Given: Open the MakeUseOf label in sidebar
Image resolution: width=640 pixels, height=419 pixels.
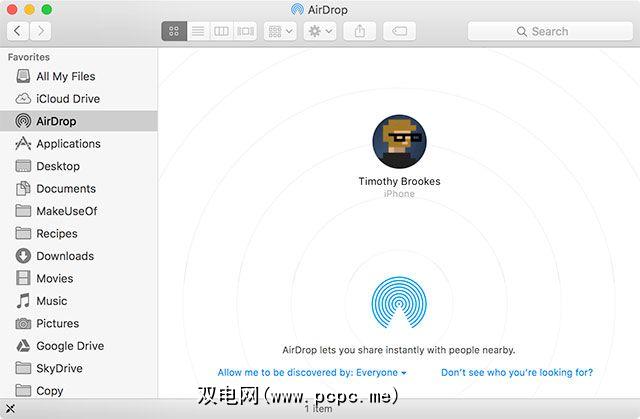Looking at the screenshot, I should [x=67, y=211].
